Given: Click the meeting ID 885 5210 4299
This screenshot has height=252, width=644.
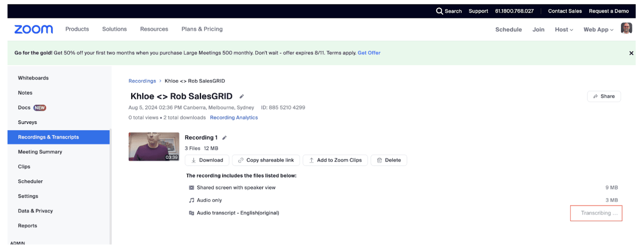Looking at the screenshot, I should pos(283,107).
